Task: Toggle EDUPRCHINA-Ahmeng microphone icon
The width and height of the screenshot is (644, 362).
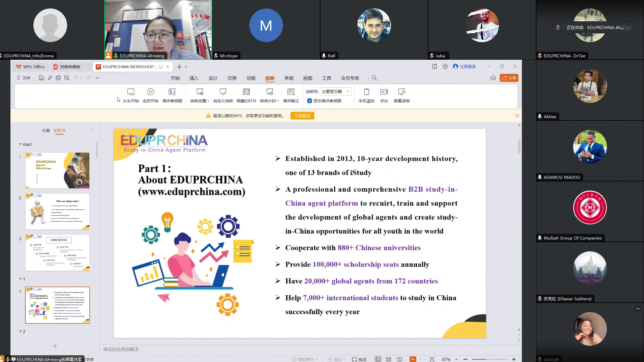Action: (116, 56)
